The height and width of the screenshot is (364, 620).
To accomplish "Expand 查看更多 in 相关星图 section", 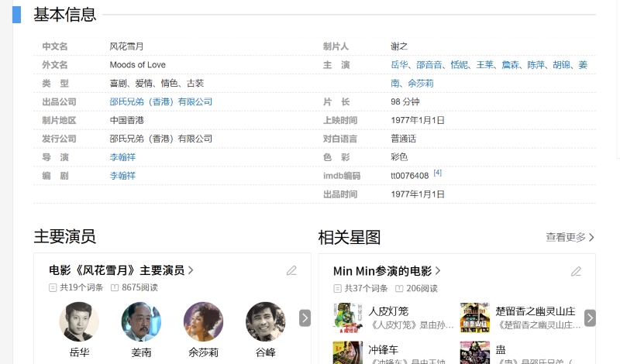I will tap(570, 237).
